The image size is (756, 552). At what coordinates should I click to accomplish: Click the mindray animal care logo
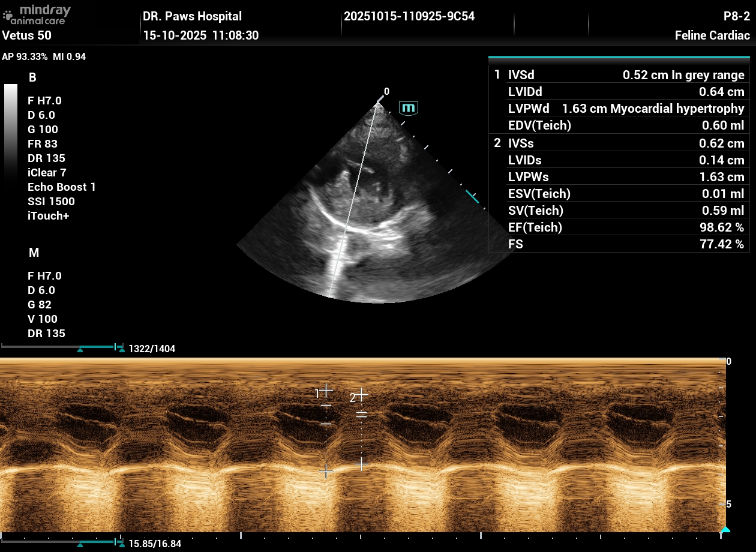pos(37,15)
